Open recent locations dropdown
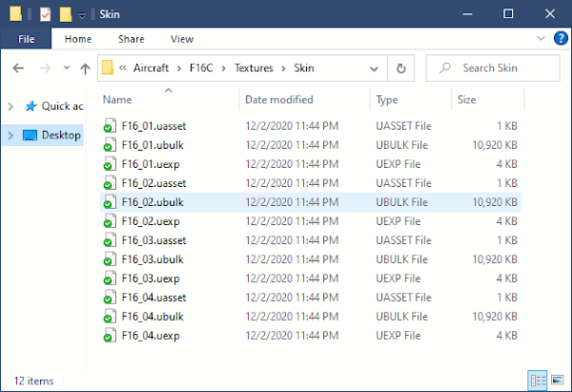Screen dimensions: 572x392 click(x=67, y=68)
